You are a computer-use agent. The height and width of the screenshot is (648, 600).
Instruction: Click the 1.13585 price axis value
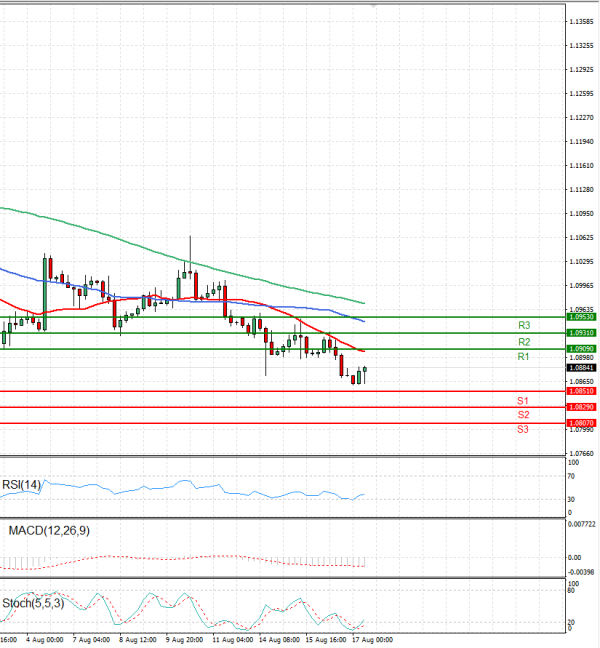click(x=581, y=21)
